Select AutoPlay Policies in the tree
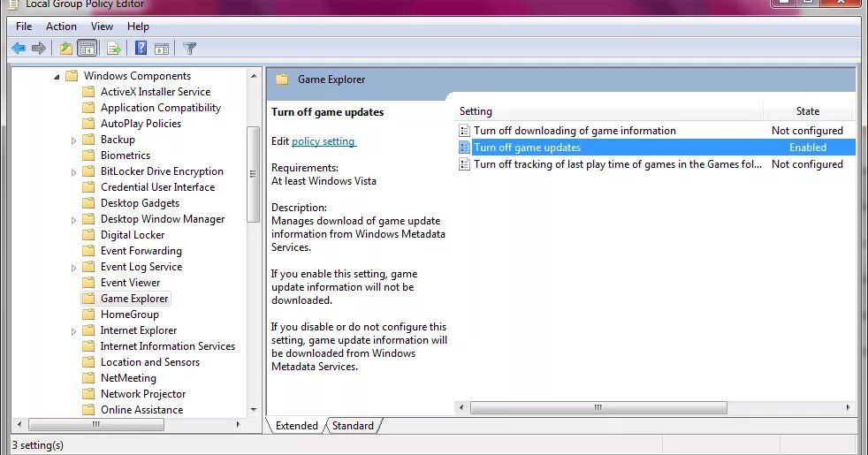 141,124
